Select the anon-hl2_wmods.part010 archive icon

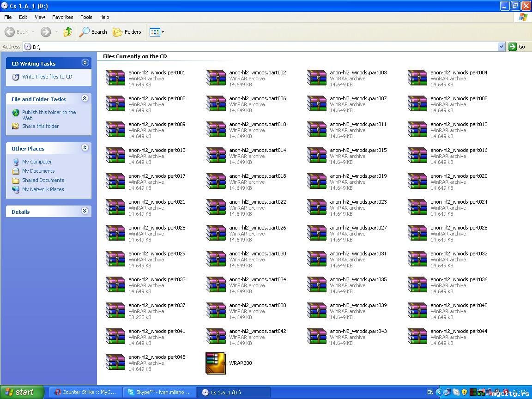(216, 129)
